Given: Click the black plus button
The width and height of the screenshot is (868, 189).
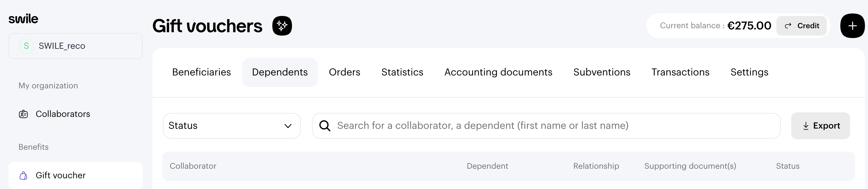Looking at the screenshot, I should click(x=852, y=25).
